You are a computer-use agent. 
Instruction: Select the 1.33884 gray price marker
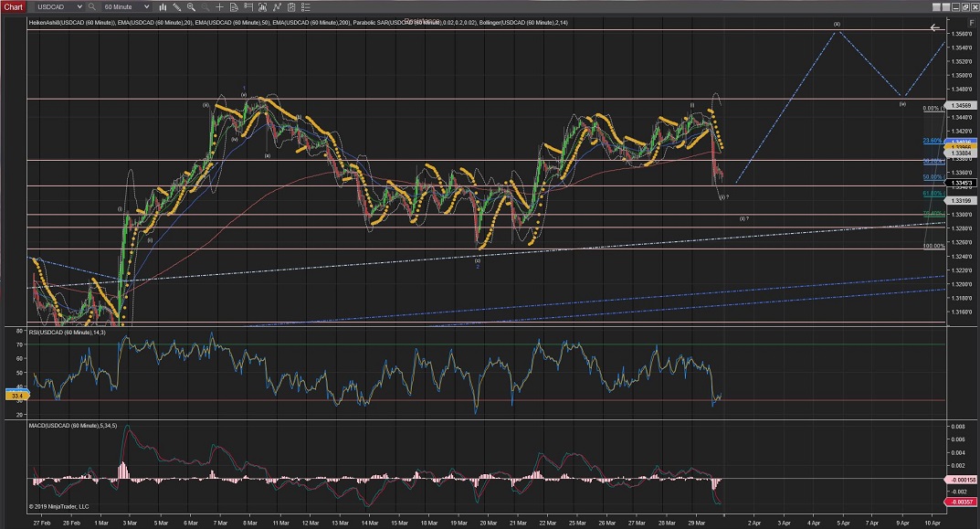[961, 153]
